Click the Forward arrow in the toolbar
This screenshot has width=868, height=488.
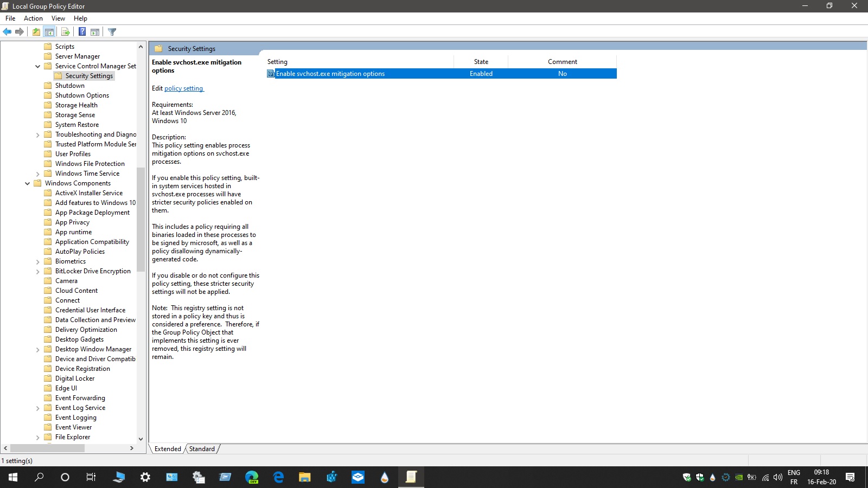(x=20, y=32)
